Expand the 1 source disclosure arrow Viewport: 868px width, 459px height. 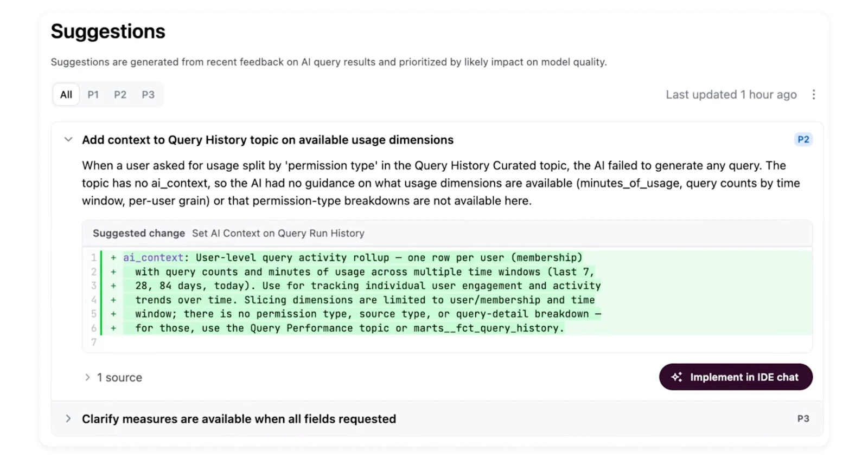click(x=87, y=377)
